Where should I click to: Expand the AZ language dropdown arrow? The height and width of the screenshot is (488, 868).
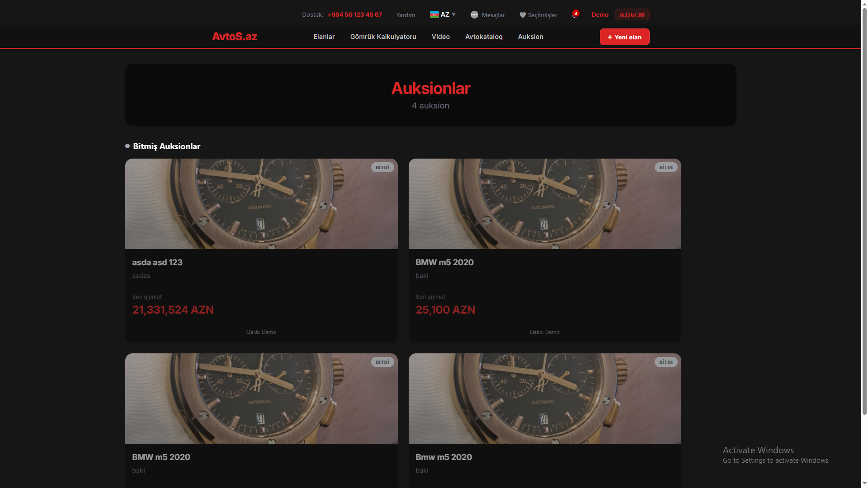pyautogui.click(x=454, y=14)
